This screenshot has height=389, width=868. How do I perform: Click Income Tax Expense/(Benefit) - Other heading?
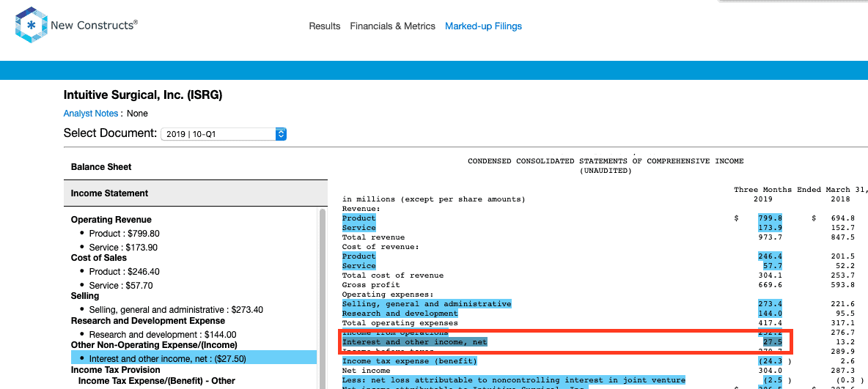(157, 381)
